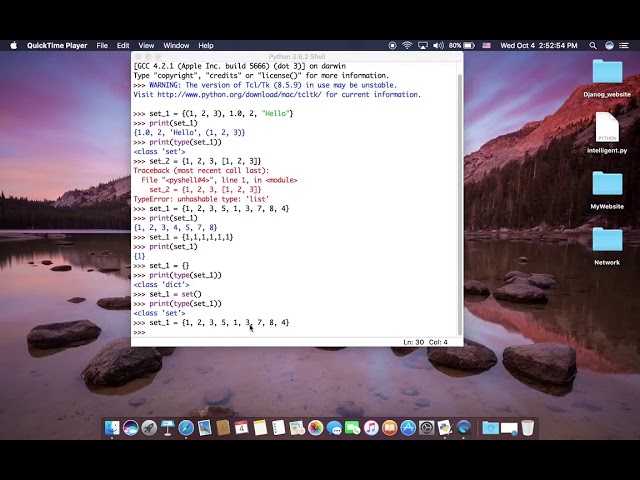
Task: Open Photos in the Dock
Action: click(316, 428)
